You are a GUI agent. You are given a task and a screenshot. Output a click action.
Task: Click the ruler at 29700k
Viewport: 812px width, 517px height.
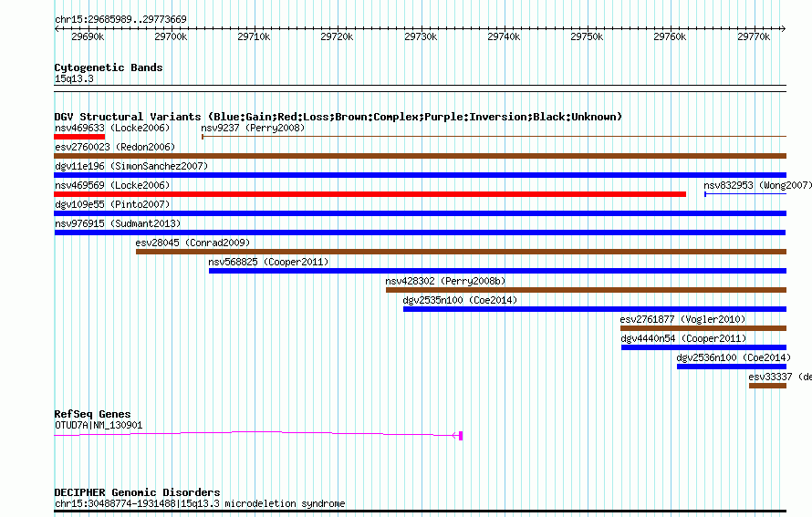[x=171, y=36]
